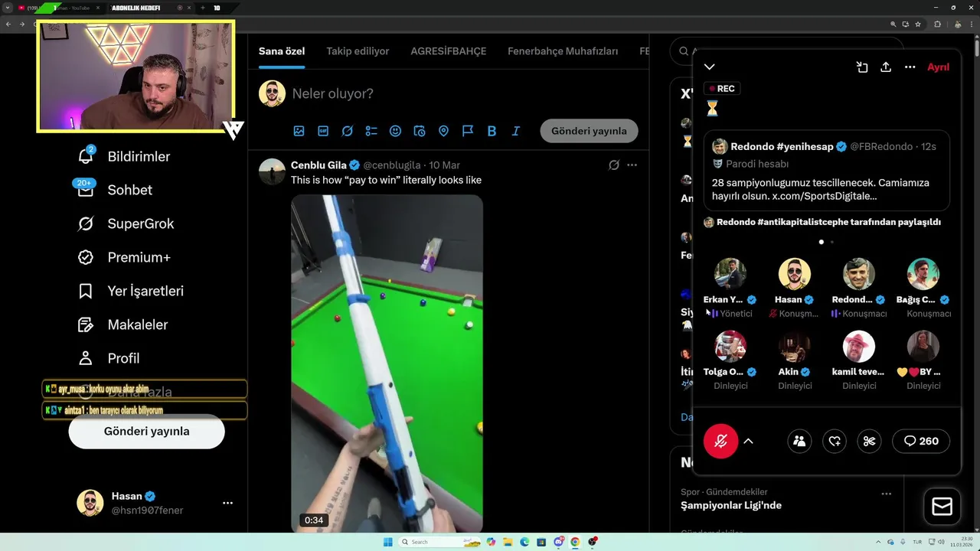980x551 pixels.
Task: Select Bağış C. avatar in the Space
Action: point(923,274)
